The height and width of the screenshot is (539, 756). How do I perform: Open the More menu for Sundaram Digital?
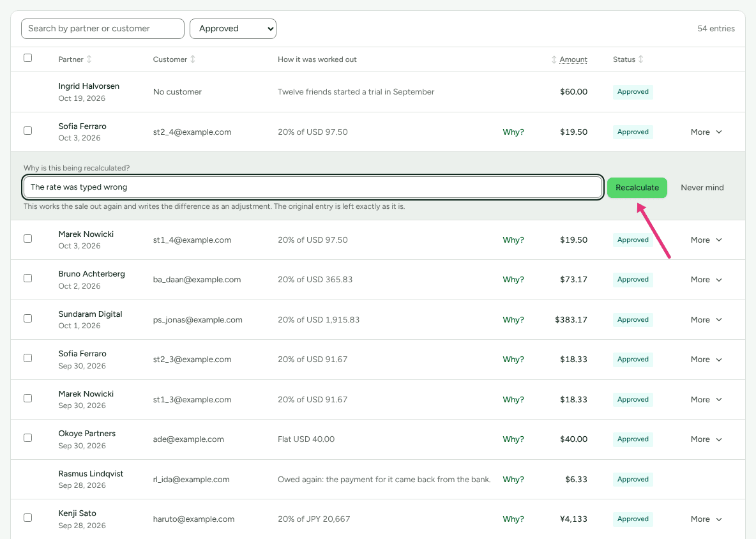point(706,320)
